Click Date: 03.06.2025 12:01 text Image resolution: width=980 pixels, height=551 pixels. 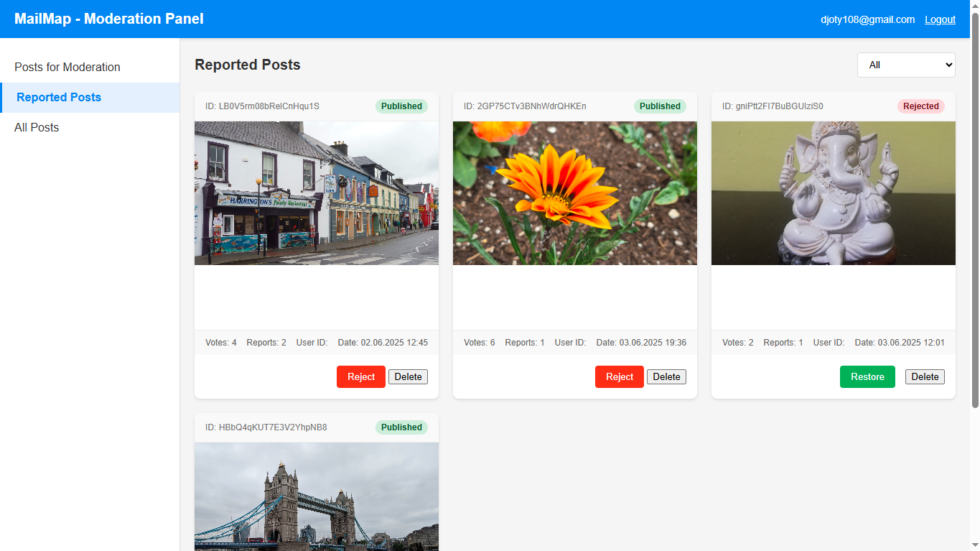point(900,343)
